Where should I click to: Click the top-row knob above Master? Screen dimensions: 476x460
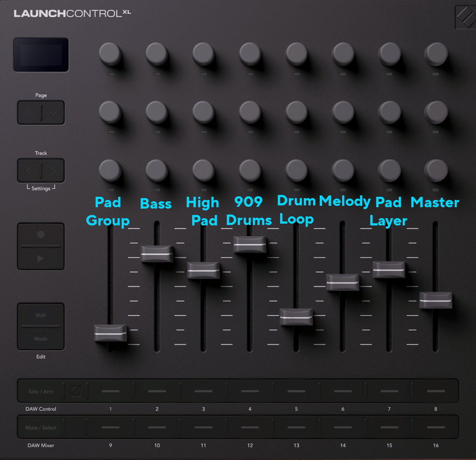(x=436, y=54)
